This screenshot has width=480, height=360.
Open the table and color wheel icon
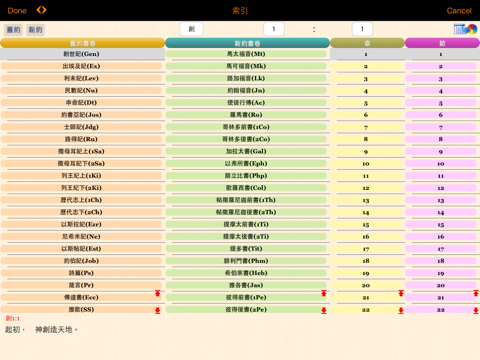(x=465, y=29)
